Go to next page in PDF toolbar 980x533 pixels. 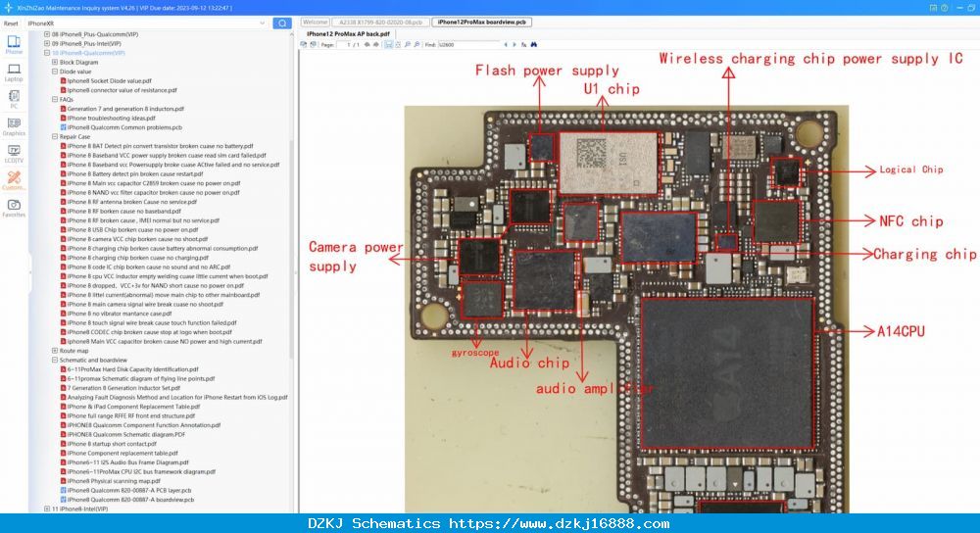point(375,45)
